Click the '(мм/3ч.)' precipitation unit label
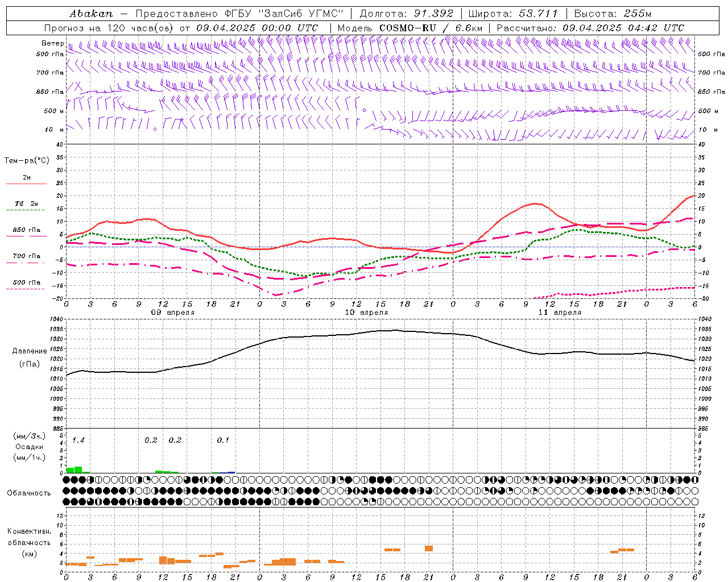Screen dimensions: 728x582 pos(29,436)
